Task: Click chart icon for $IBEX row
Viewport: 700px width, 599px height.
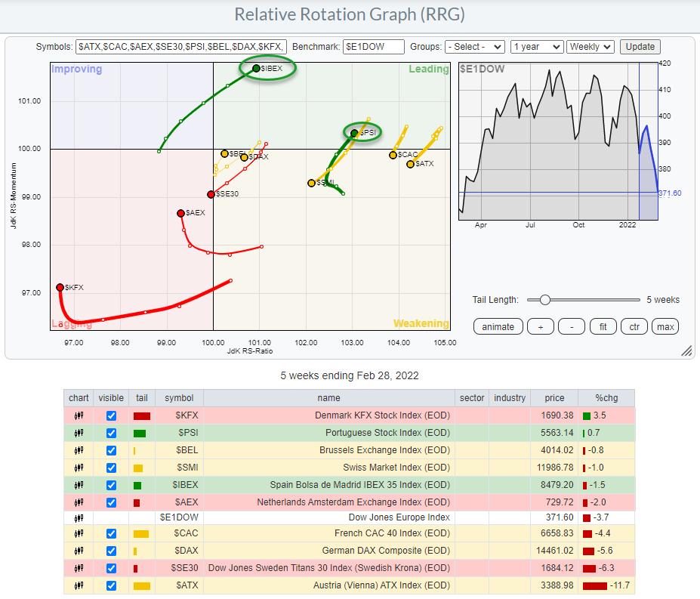Action: click(79, 484)
